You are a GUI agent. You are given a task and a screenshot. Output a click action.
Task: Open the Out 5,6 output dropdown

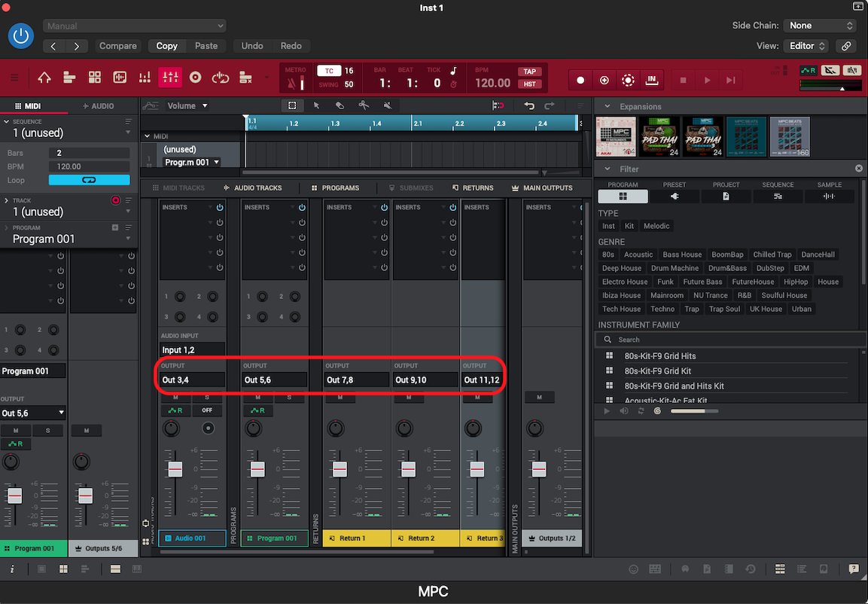(33, 413)
